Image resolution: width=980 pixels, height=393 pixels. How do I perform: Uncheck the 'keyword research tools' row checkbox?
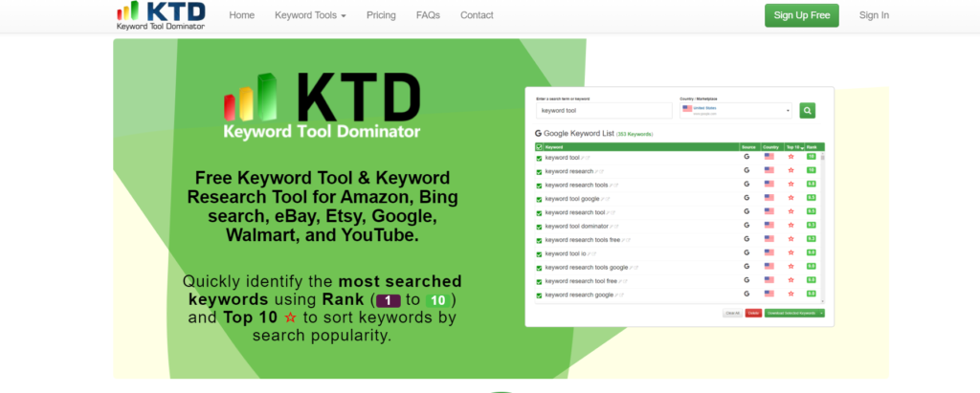540,186
